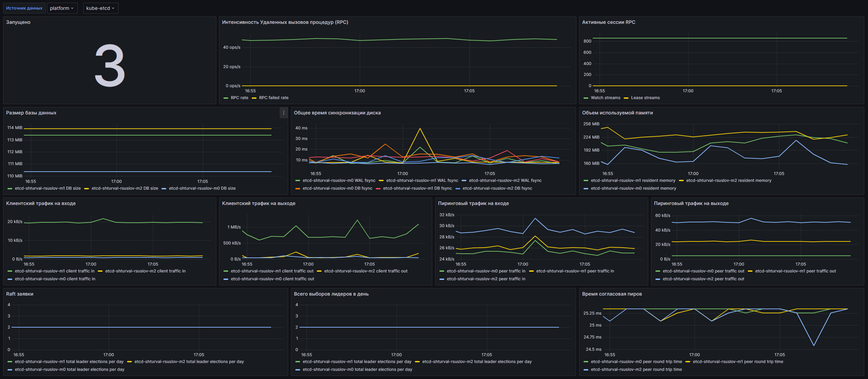
Task: Click m0 peer traffic out legend marker
Action: coord(658,271)
